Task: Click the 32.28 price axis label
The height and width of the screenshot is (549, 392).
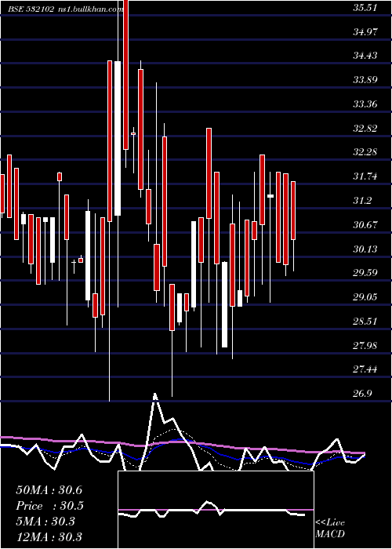Action: [365, 152]
